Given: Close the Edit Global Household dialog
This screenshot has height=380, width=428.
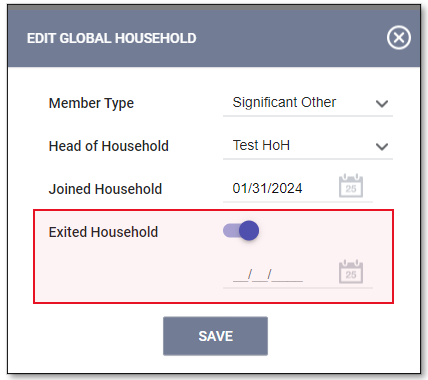Looking at the screenshot, I should tap(399, 38).
